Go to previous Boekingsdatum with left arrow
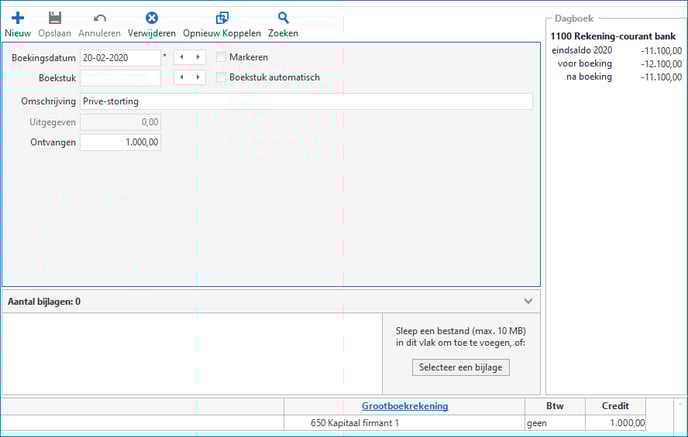688x437 pixels. pos(181,57)
